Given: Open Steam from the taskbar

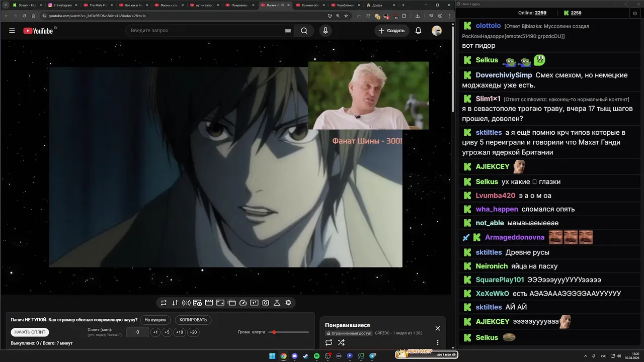Looking at the screenshot, I should tap(305, 356).
